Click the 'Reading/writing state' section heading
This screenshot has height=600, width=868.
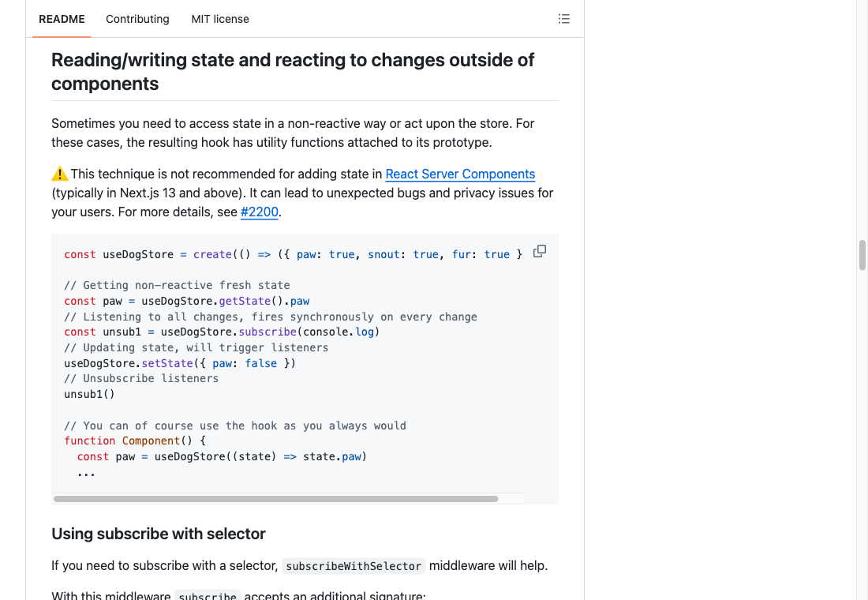(x=293, y=72)
